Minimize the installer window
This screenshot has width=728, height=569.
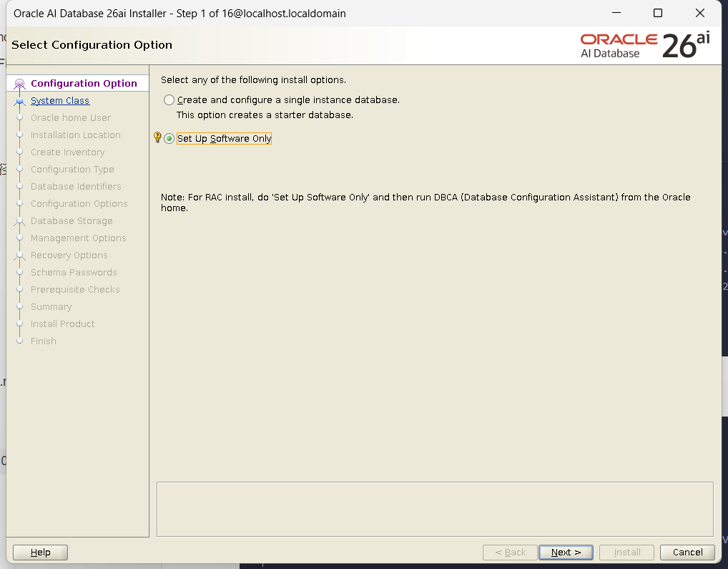point(616,13)
